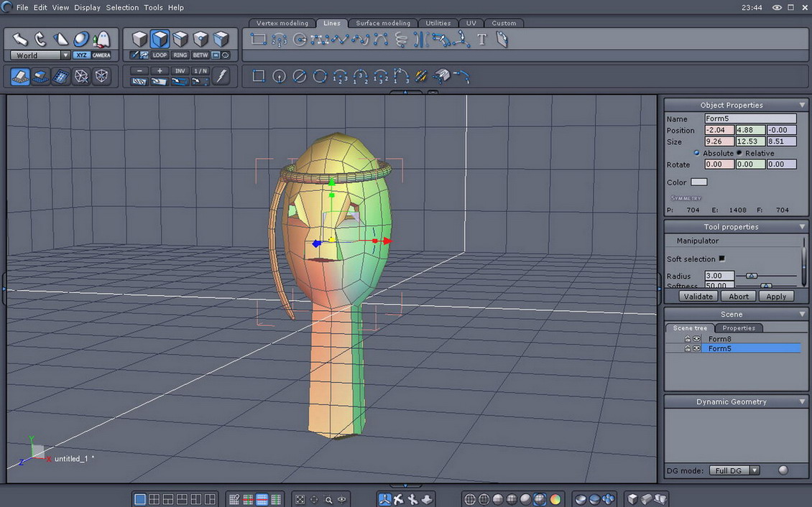Click the magnifier zoom icon in bottom toolbar
The height and width of the screenshot is (507, 812).
tap(328, 498)
